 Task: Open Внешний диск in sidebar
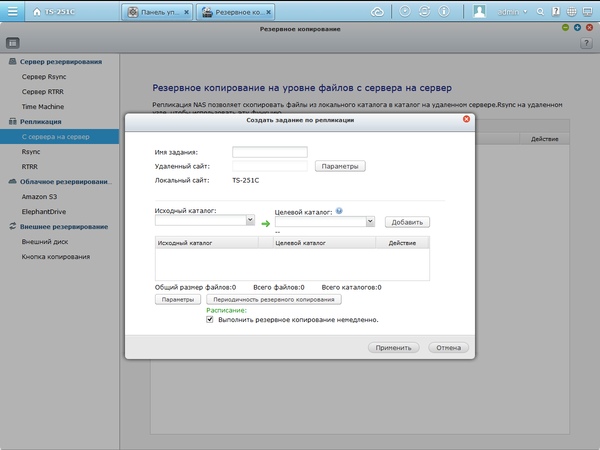click(x=45, y=242)
